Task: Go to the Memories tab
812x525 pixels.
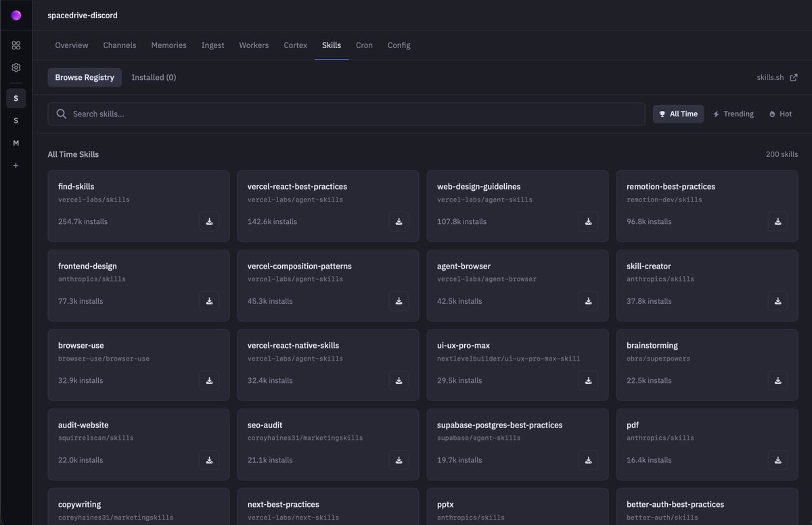Action: pos(168,45)
